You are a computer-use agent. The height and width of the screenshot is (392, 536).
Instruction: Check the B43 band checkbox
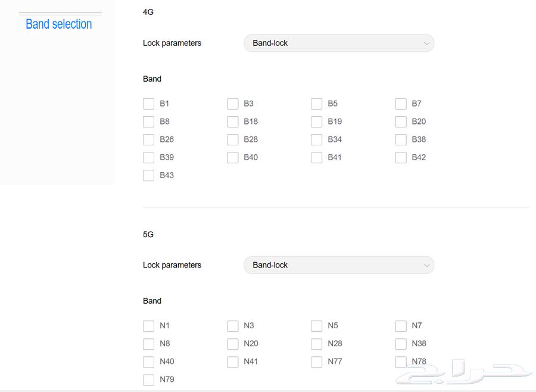[148, 176]
